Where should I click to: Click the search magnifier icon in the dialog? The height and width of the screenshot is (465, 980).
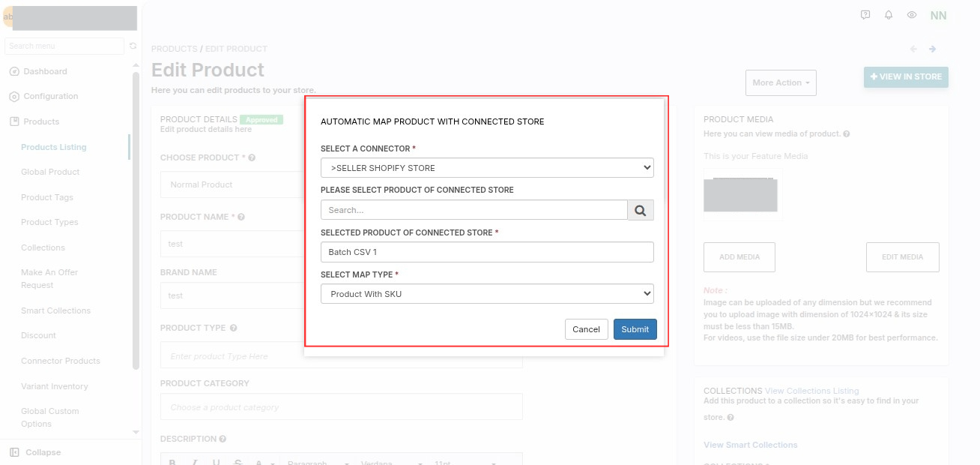641,210
